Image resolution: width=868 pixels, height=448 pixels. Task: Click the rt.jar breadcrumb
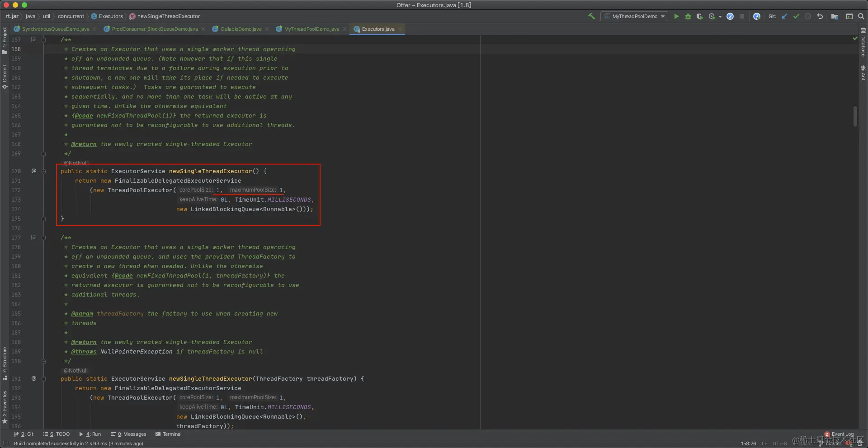[x=12, y=16]
